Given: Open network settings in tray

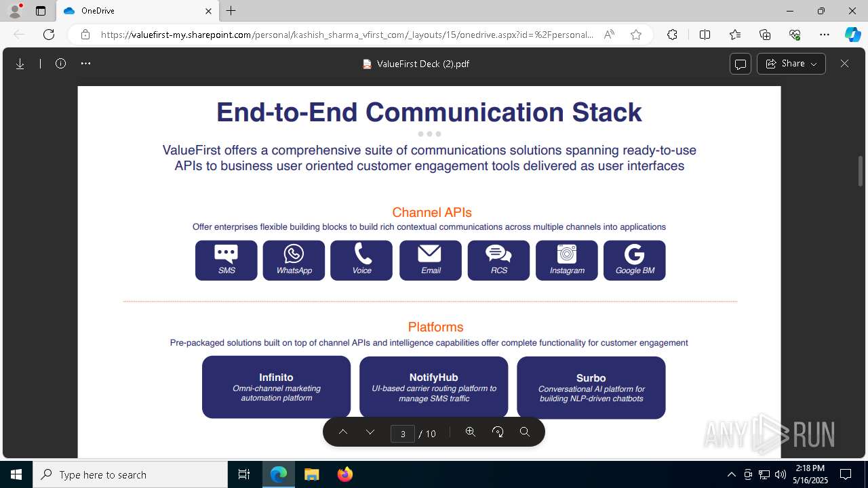Looking at the screenshot, I should (764, 474).
